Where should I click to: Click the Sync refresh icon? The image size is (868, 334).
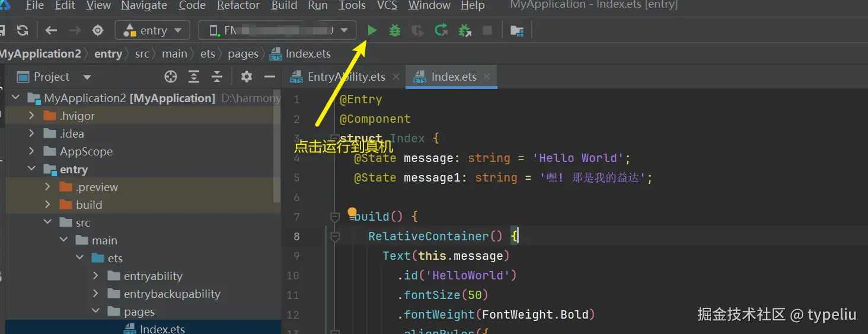(23, 30)
